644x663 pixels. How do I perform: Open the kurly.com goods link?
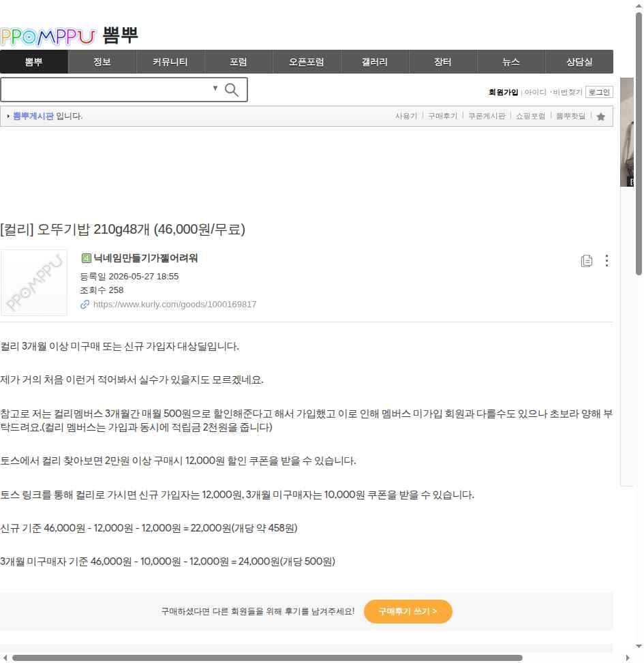174,305
